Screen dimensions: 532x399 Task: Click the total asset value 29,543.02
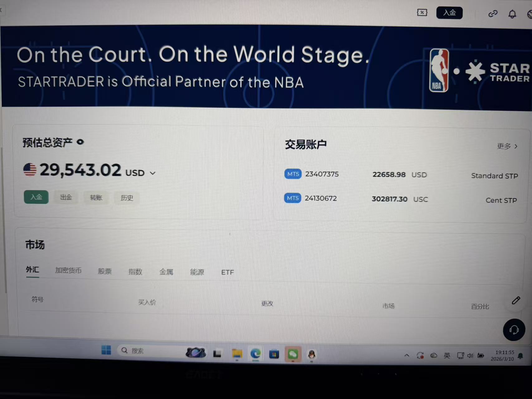tap(80, 170)
